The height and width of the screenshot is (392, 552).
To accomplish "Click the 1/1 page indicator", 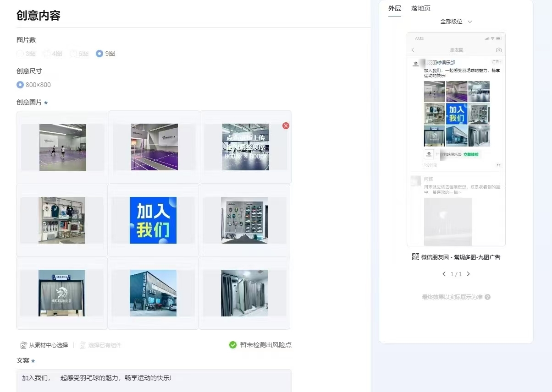I will coord(456,274).
